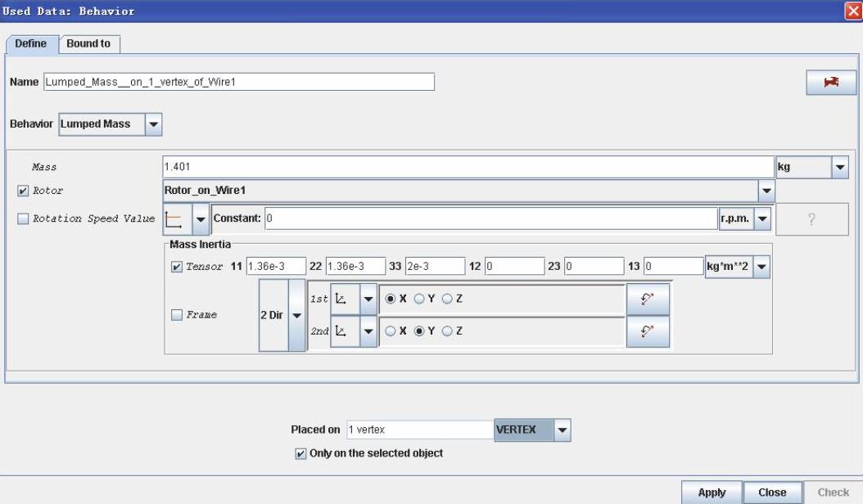
Task: Uncheck the Rotor checkbox
Action: (x=23, y=191)
